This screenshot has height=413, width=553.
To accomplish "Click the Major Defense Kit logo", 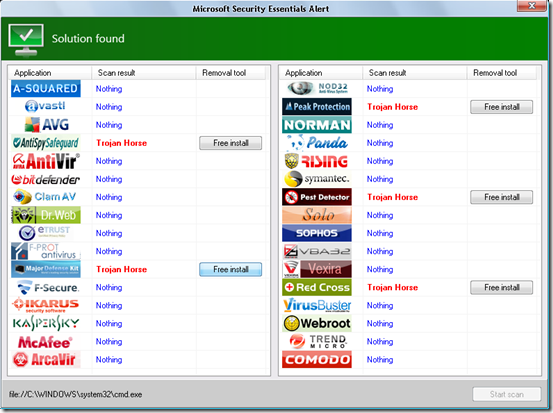I will pyautogui.click(x=46, y=269).
